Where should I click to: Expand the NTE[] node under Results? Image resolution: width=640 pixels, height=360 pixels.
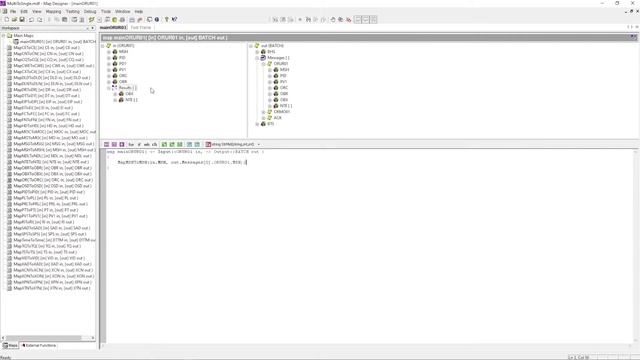point(115,100)
